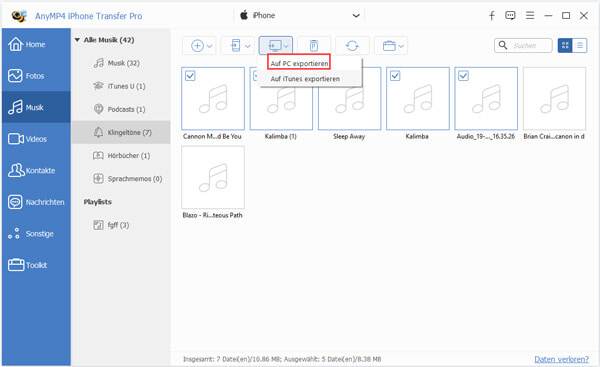600x367 pixels.
Task: Open the Fotos section
Action: pyautogui.click(x=36, y=76)
